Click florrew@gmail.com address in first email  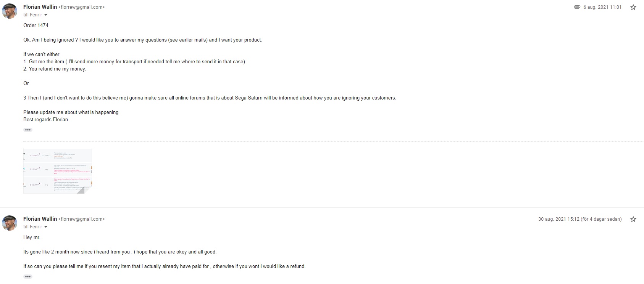81,7
